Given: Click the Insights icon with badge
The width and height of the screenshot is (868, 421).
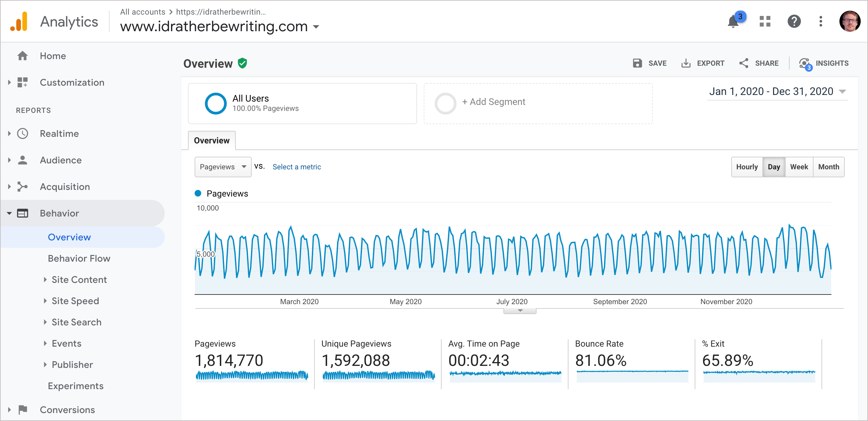Looking at the screenshot, I should coord(805,64).
